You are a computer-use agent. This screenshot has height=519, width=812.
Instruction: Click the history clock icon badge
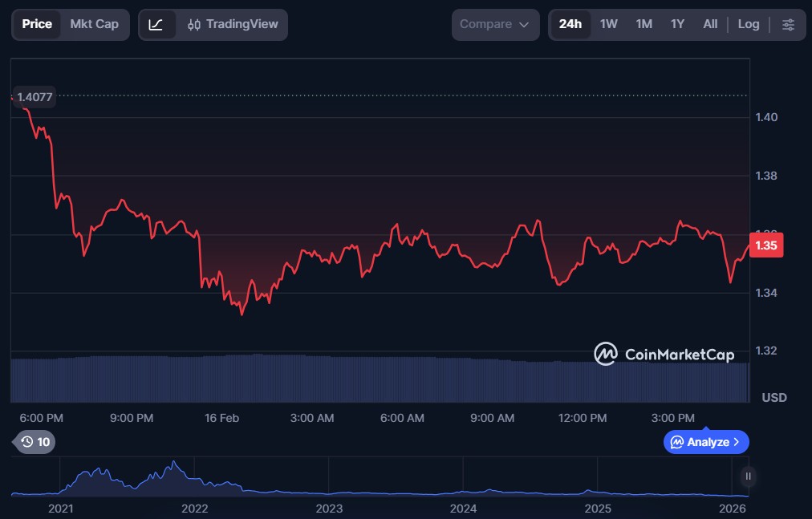[x=35, y=442]
